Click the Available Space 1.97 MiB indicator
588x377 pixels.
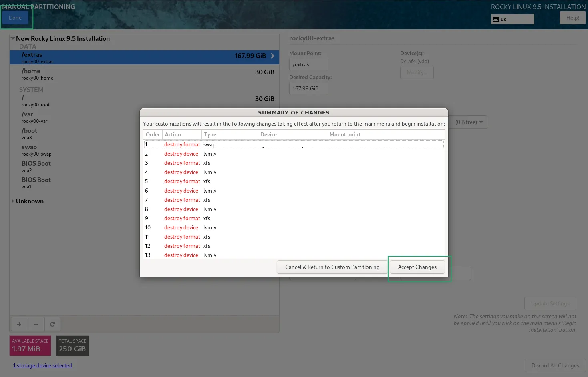pos(30,345)
